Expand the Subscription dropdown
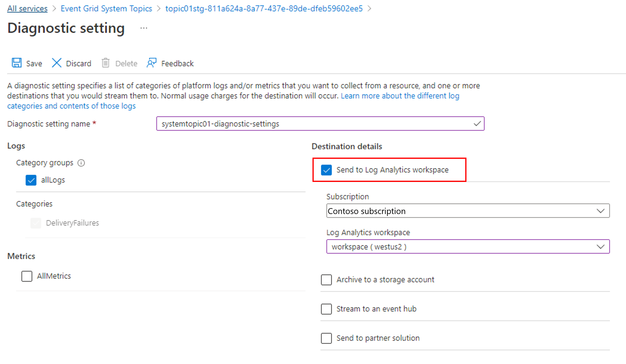Image resolution: width=626 pixels, height=364 pixels. [602, 211]
